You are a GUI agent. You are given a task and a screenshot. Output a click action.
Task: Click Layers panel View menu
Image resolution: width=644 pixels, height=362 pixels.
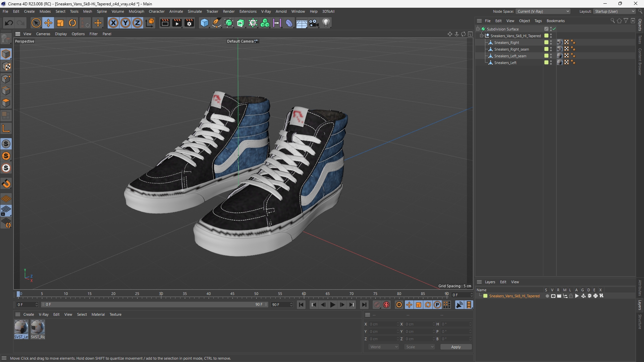515,282
